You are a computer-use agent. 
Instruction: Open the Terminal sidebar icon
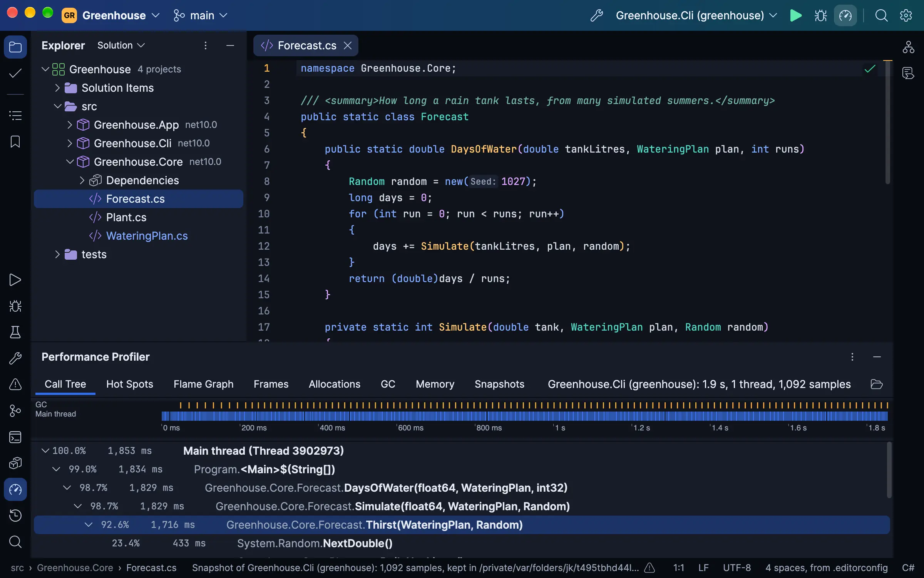click(x=15, y=437)
